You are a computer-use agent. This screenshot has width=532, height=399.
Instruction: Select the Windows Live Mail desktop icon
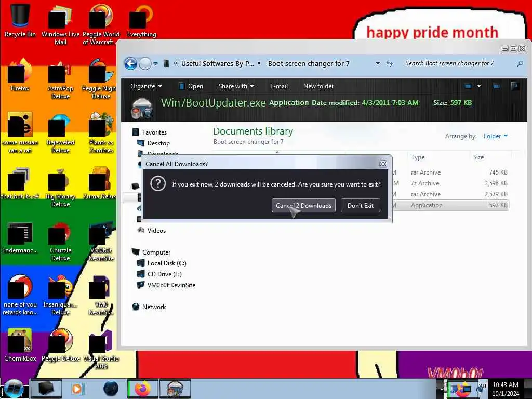(x=60, y=24)
